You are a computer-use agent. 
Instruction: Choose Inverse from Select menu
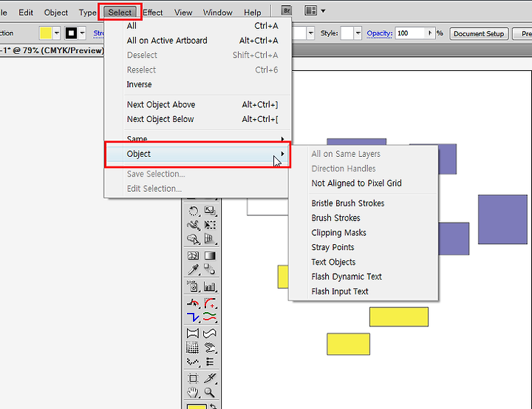tap(198, 84)
